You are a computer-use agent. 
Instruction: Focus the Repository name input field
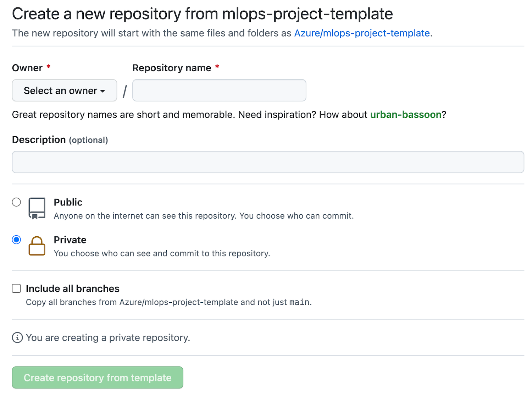(x=219, y=90)
